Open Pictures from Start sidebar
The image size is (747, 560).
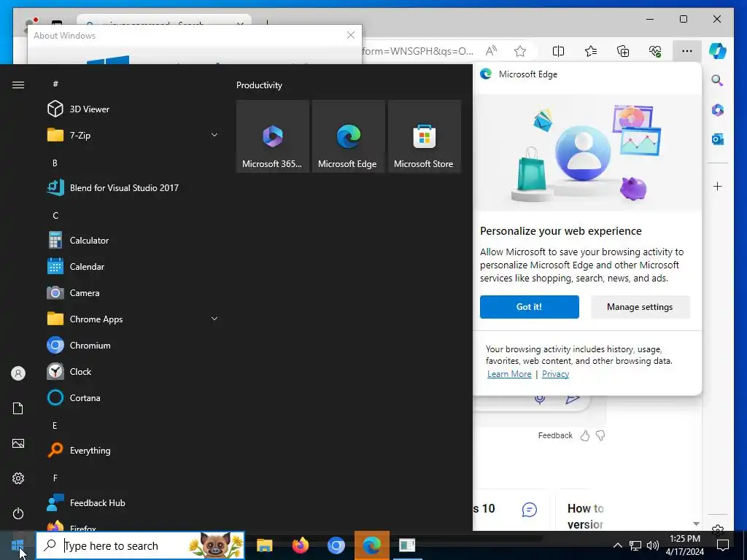(18, 443)
